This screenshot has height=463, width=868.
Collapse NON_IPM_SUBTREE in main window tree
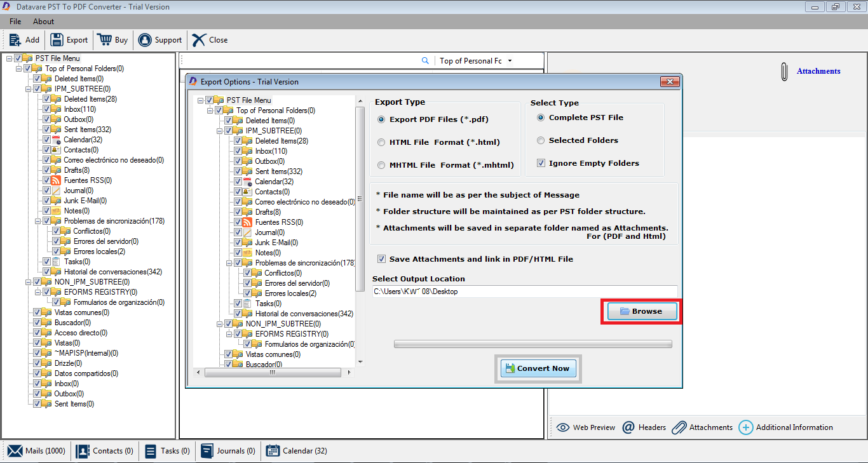(28, 282)
